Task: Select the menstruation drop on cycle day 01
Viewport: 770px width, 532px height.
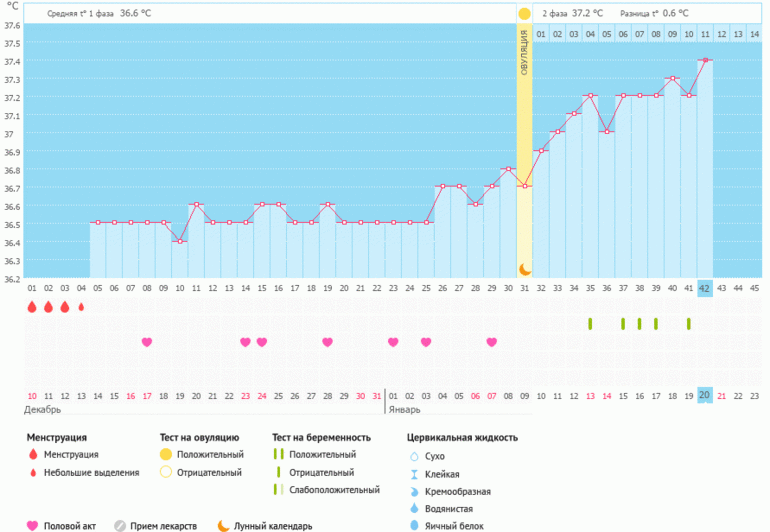Action: coord(32,308)
